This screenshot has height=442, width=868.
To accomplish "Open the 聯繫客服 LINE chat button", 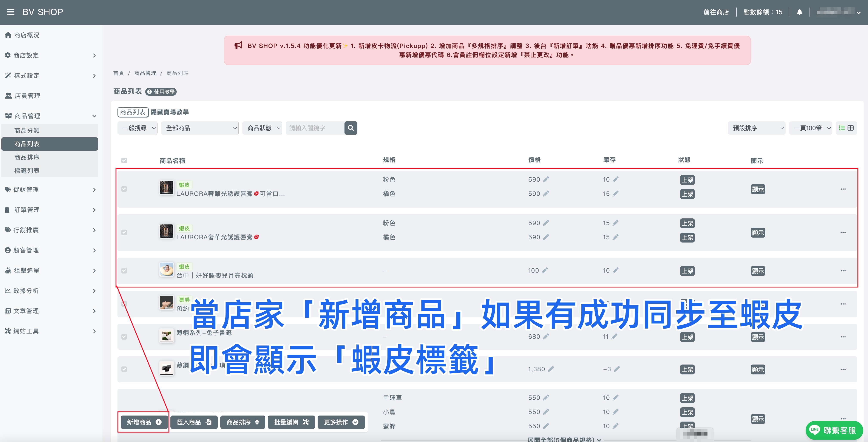I will tap(834, 430).
